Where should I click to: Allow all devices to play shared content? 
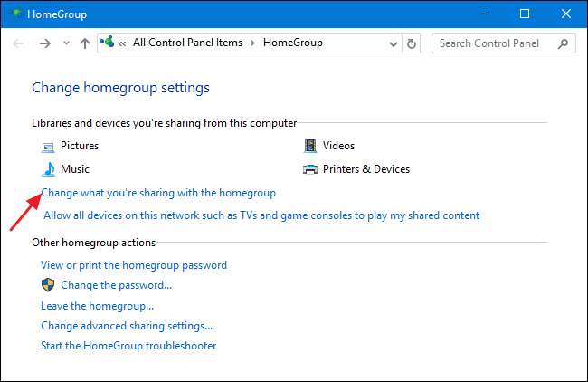click(x=261, y=215)
